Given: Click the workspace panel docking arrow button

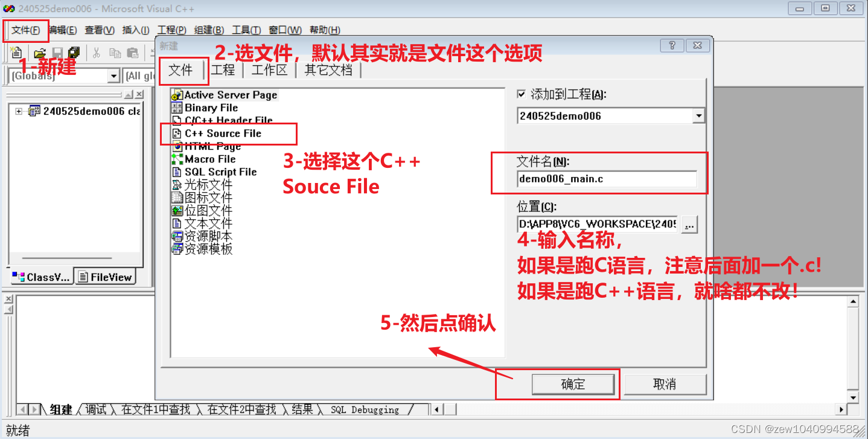Looking at the screenshot, I should coord(129,94).
